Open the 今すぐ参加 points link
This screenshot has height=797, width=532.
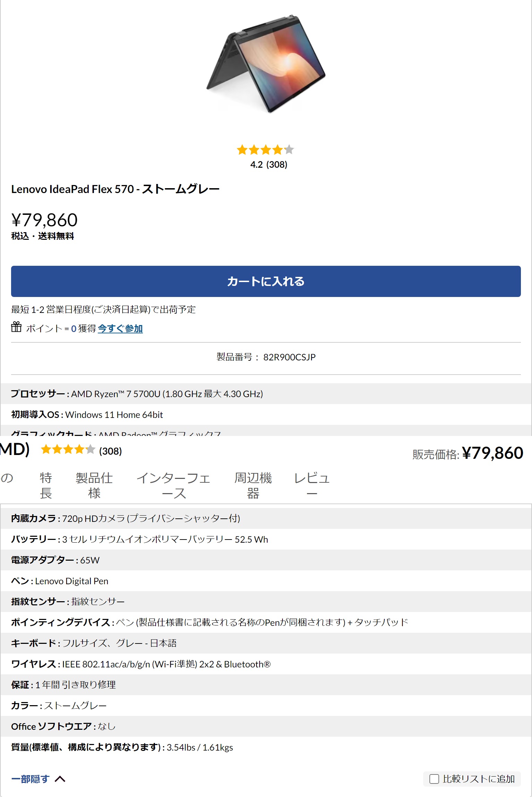[x=120, y=328]
